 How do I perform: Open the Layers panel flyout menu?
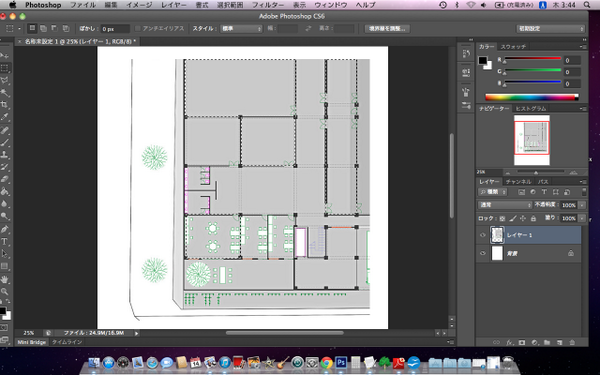583,182
